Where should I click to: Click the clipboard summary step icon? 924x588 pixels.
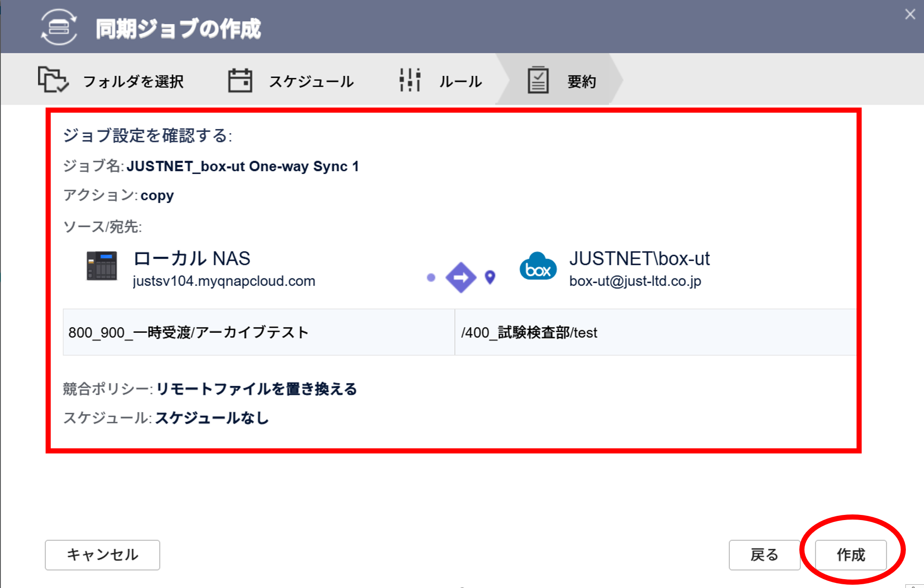click(x=538, y=80)
